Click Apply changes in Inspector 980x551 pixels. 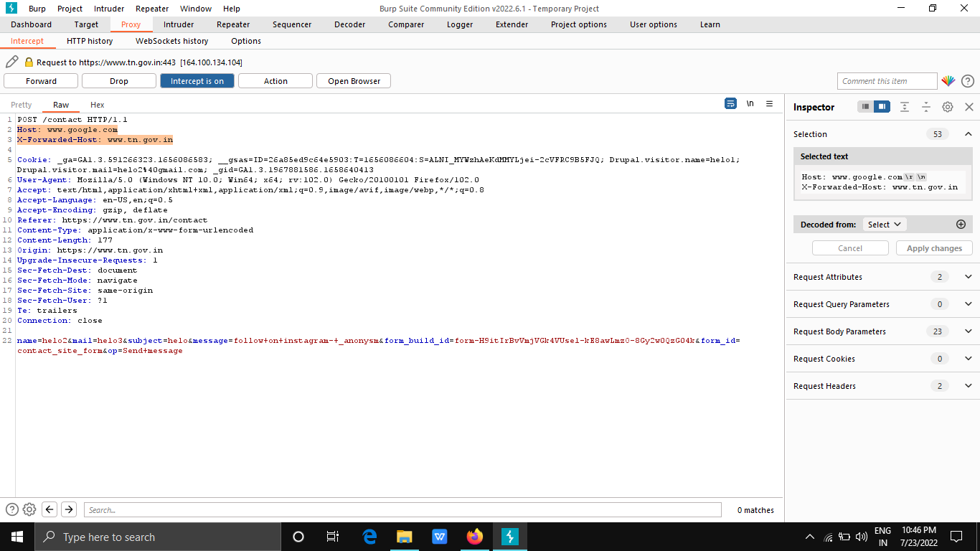click(934, 248)
